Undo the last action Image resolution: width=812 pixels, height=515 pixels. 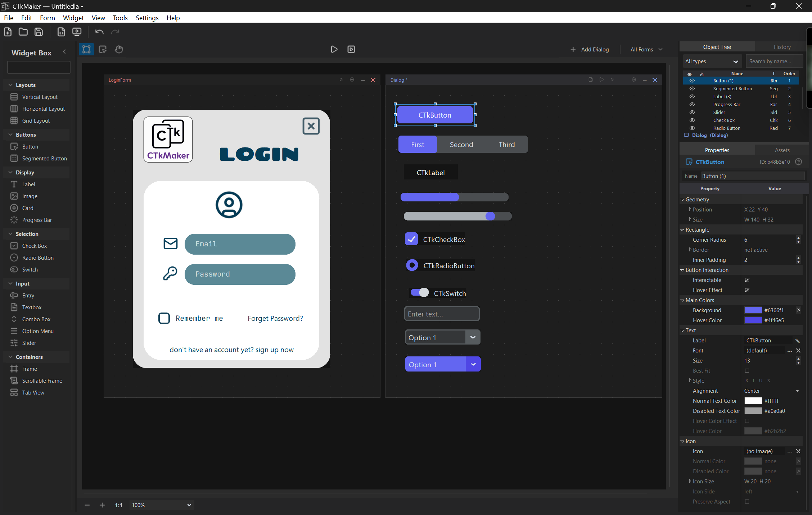pos(99,32)
